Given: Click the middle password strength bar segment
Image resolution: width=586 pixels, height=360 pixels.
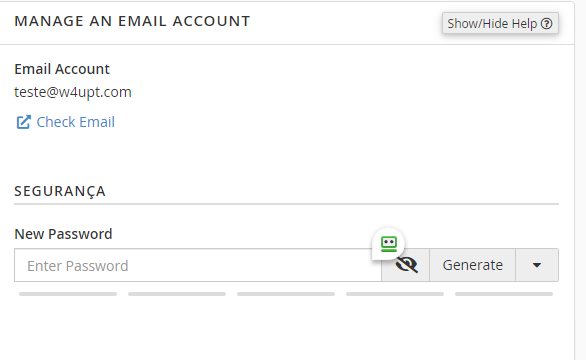Looking at the screenshot, I should click(286, 294).
